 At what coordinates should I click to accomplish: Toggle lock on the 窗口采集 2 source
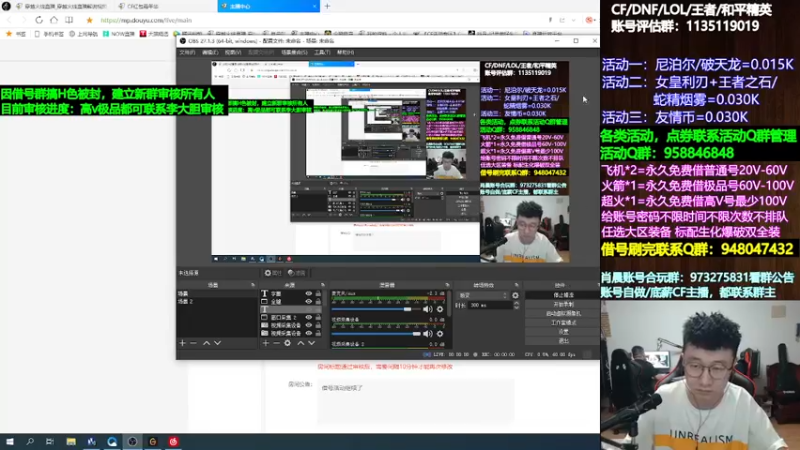tap(318, 317)
